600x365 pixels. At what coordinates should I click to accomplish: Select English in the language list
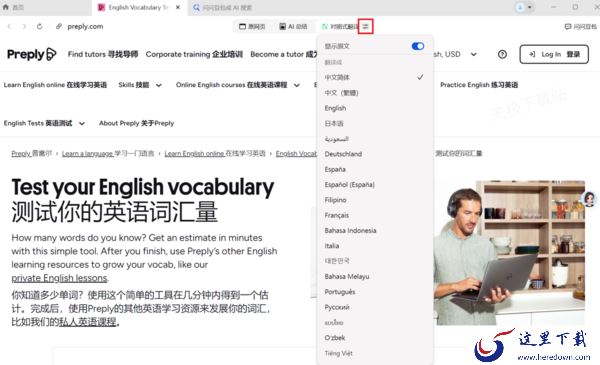click(x=375, y=108)
